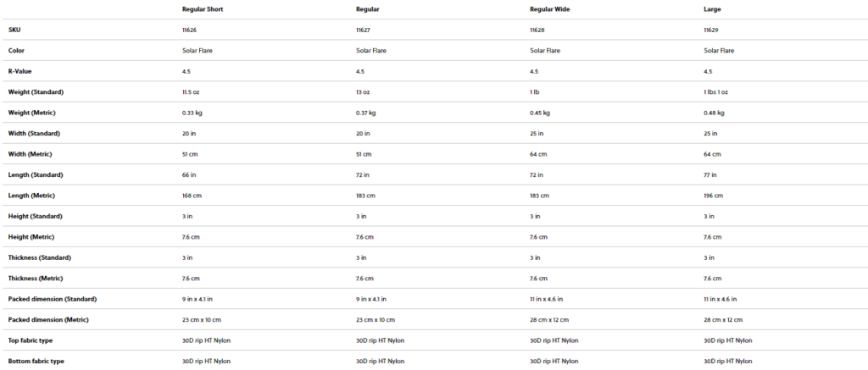
Task: Select the Regular column header
Action: coord(368,9)
